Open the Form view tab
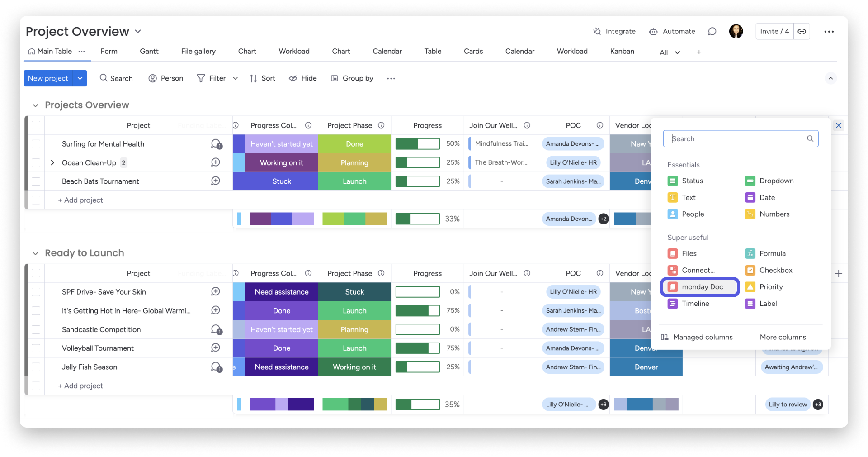This screenshot has height=457, width=868. (x=109, y=51)
